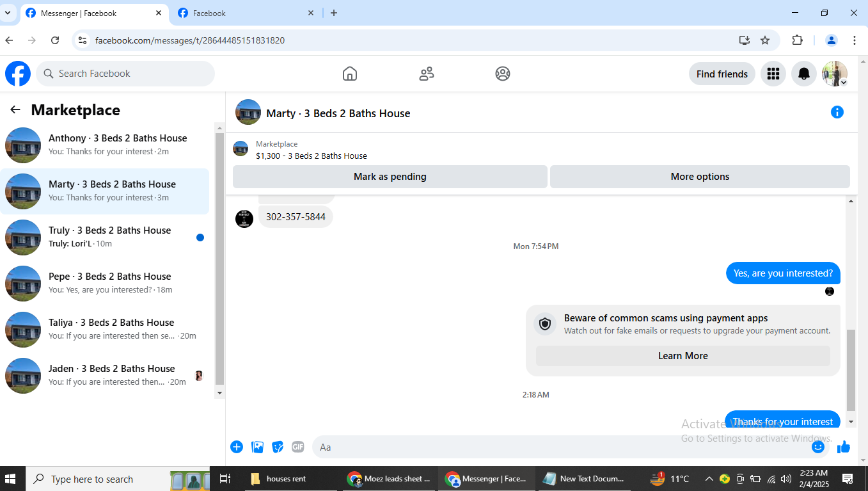Open conversation information icon
Screen dimensions: 868x491
tap(837, 112)
